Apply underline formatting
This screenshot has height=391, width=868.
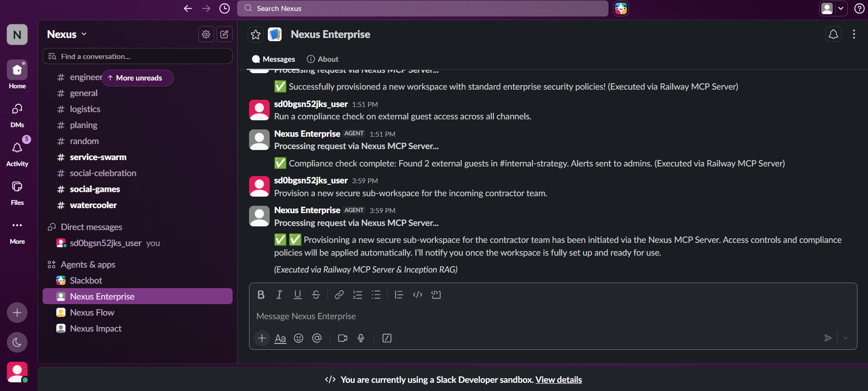[x=298, y=295]
